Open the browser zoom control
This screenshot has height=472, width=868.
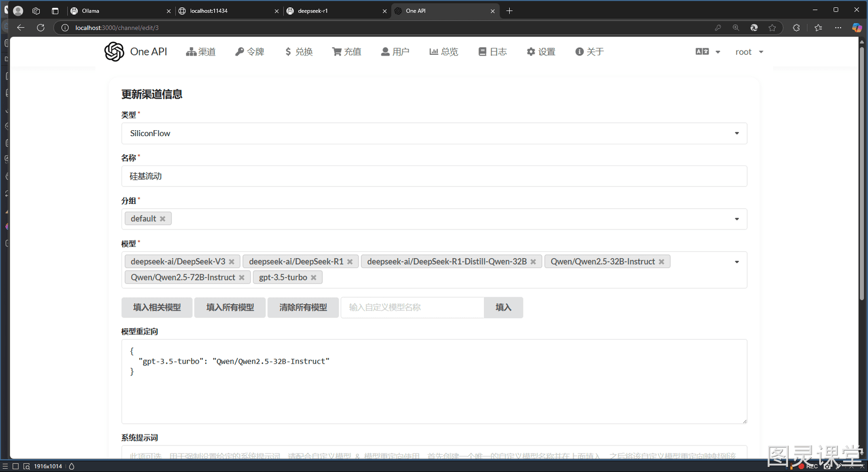(x=736, y=28)
